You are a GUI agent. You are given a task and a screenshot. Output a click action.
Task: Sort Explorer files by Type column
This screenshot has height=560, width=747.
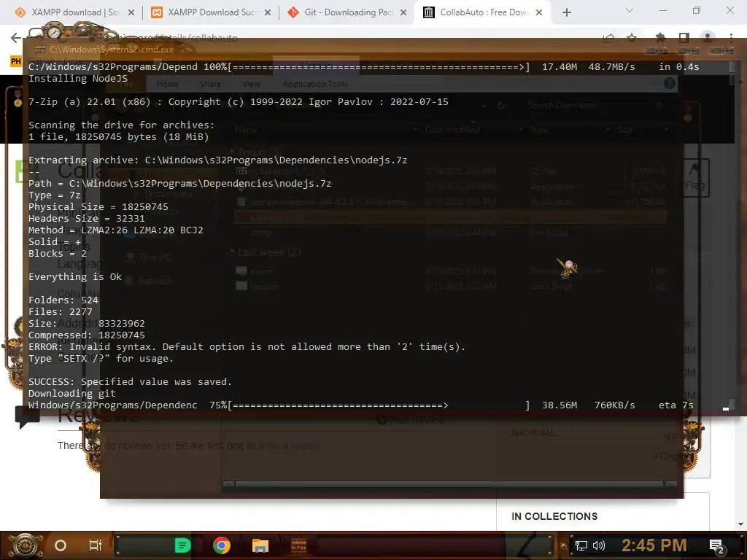(x=539, y=130)
